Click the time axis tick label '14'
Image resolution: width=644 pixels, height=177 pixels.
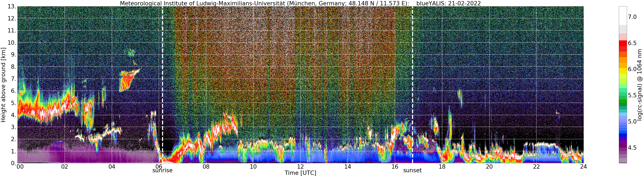coord(347,167)
